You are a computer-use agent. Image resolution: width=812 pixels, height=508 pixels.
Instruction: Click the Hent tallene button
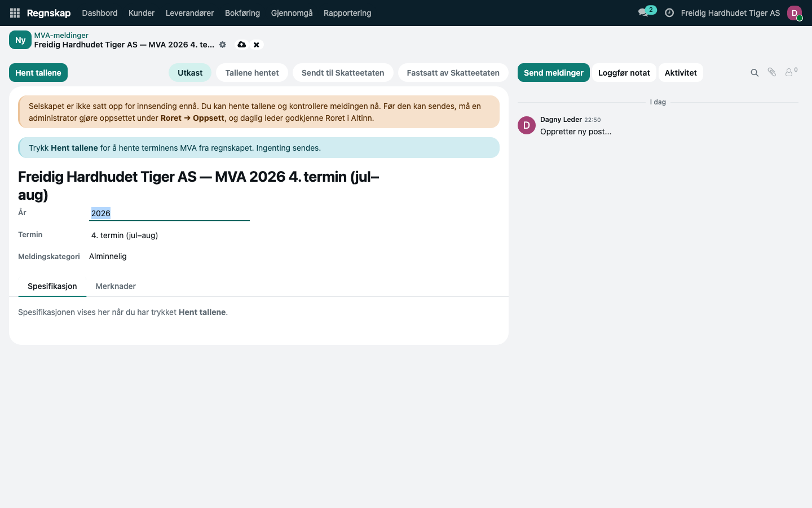pos(38,73)
